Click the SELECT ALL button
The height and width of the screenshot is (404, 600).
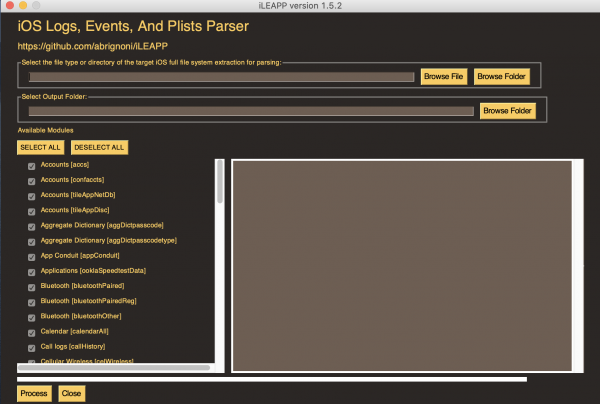pos(40,147)
